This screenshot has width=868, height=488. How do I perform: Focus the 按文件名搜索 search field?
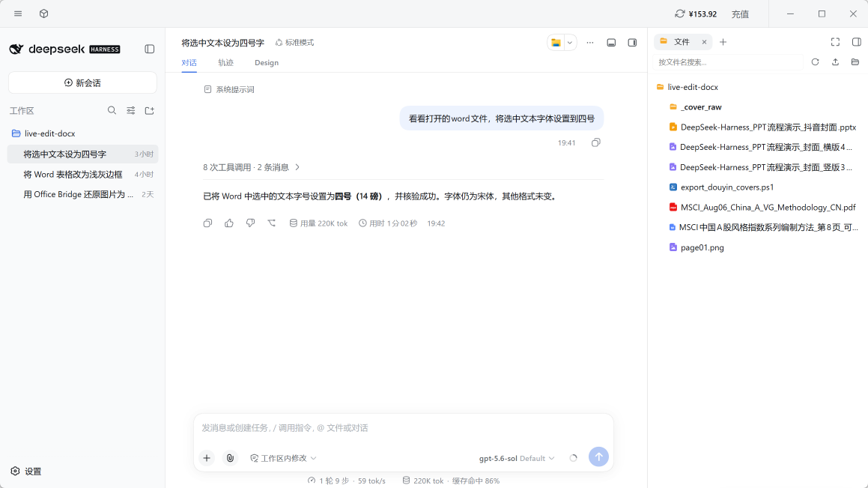click(728, 62)
